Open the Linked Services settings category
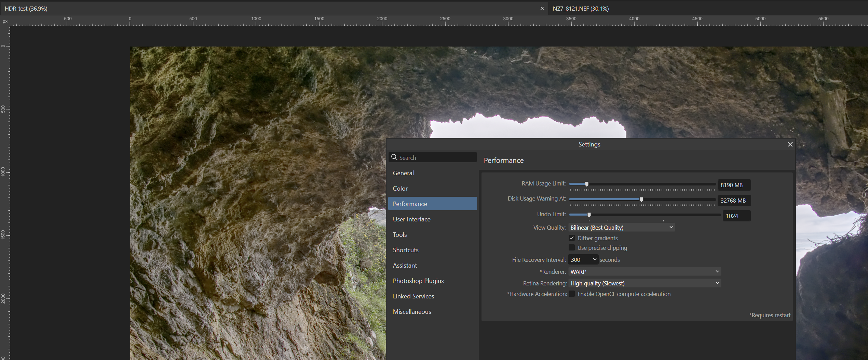 pos(432,296)
